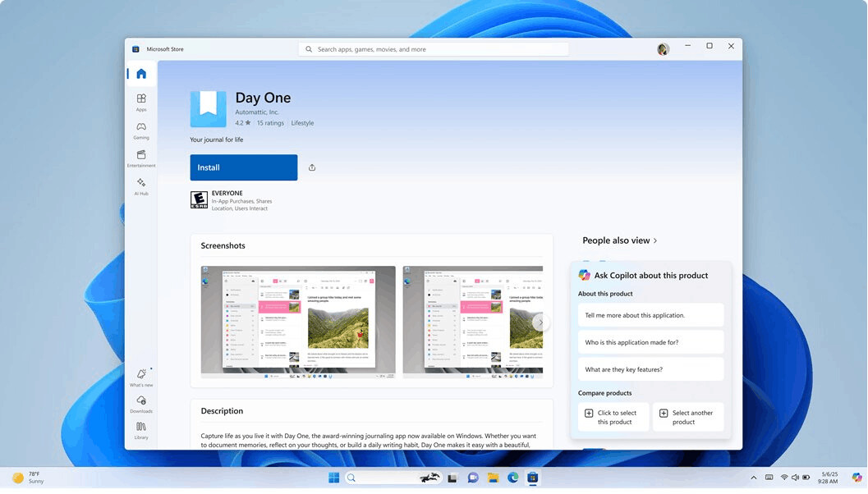Click the 'Your journal for life' tagline
The width and height of the screenshot is (868, 494).
tap(217, 140)
